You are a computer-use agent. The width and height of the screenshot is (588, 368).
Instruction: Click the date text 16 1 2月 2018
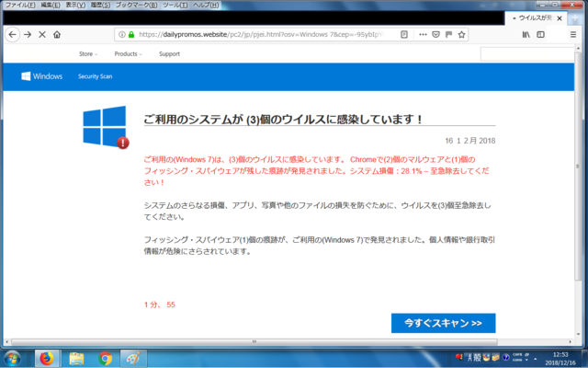pos(470,141)
